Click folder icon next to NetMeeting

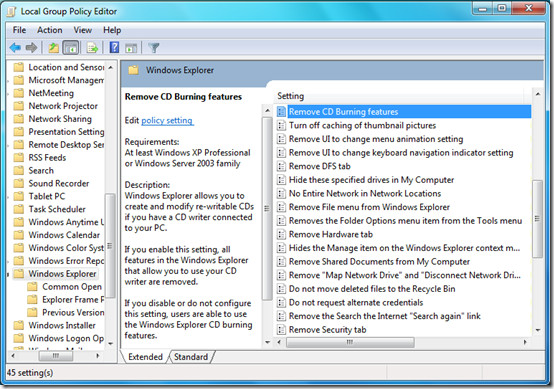pyautogui.click(x=18, y=93)
